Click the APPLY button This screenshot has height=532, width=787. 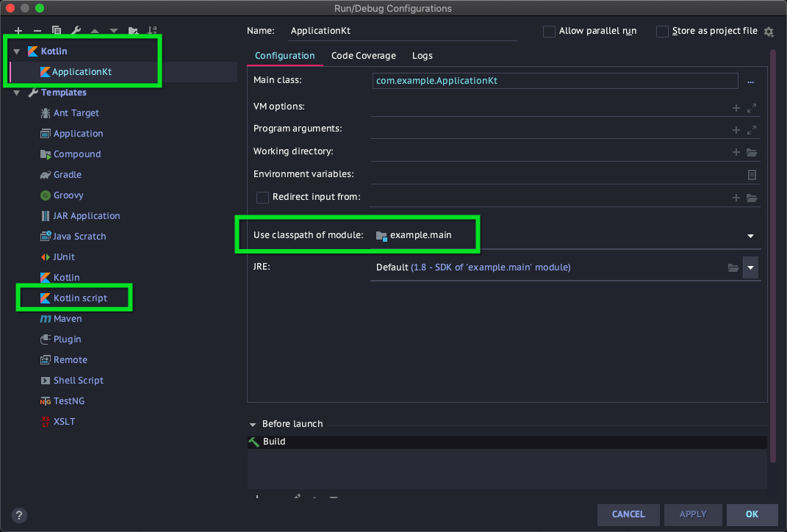(693, 514)
